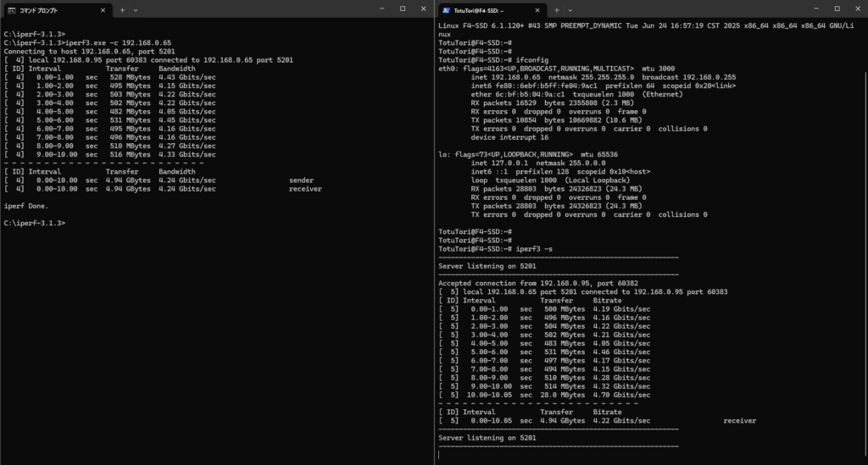Click the '28.0 MBytes 4.70 Gbits/sec' row
This screenshot has width=868, height=465.
coord(545,395)
